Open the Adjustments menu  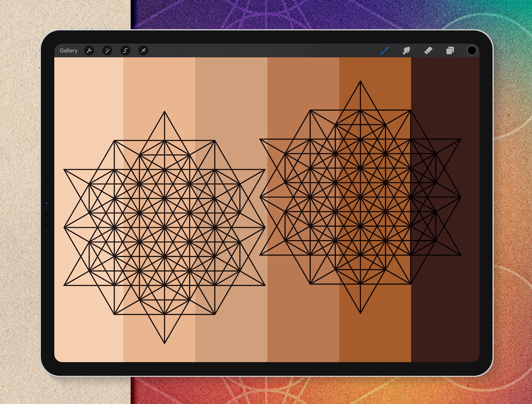(x=107, y=50)
